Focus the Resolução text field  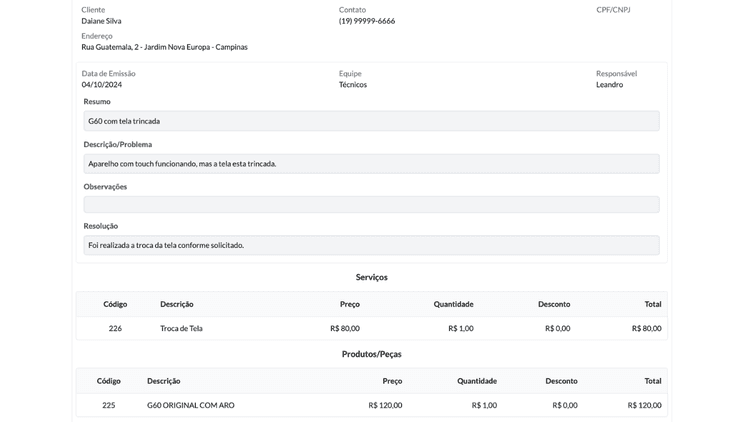(x=371, y=245)
